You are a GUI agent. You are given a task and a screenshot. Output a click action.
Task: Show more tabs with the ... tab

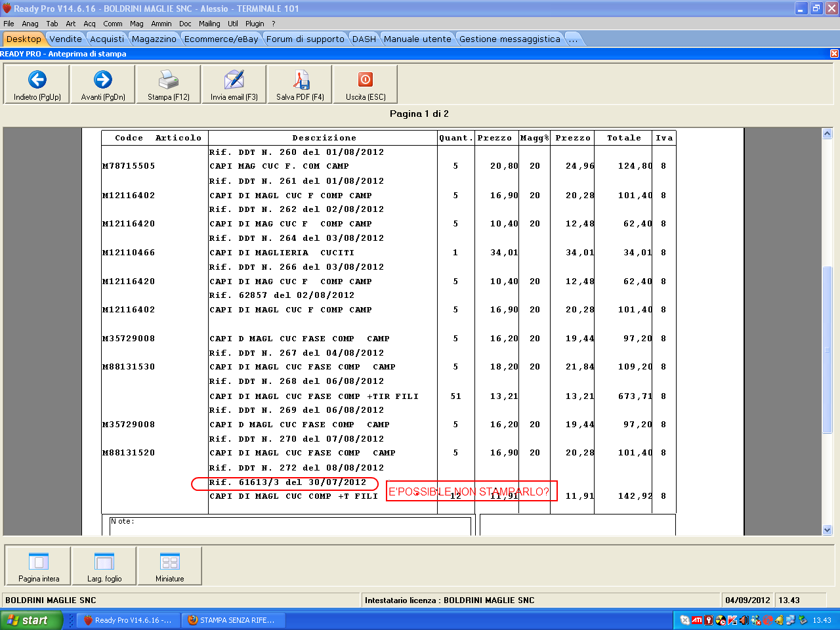click(574, 39)
